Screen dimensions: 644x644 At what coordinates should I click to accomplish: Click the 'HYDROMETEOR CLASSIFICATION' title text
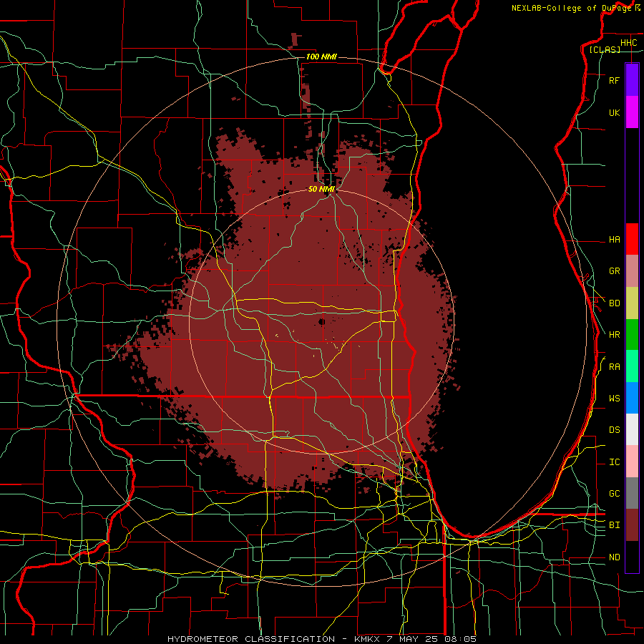point(251,639)
